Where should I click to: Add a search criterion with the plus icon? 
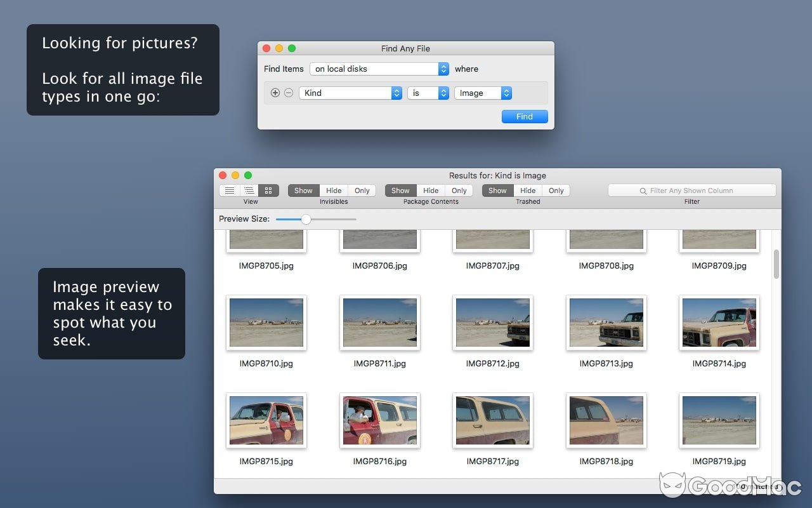[x=275, y=93]
